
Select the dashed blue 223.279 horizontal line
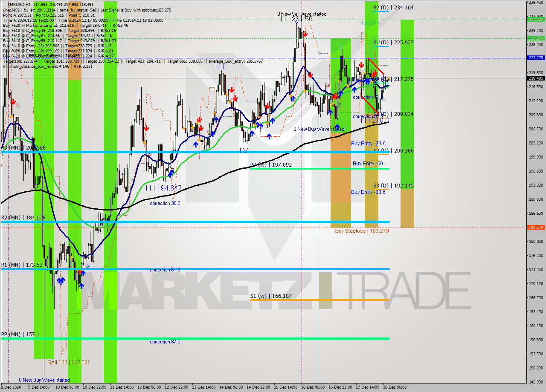[264, 58]
